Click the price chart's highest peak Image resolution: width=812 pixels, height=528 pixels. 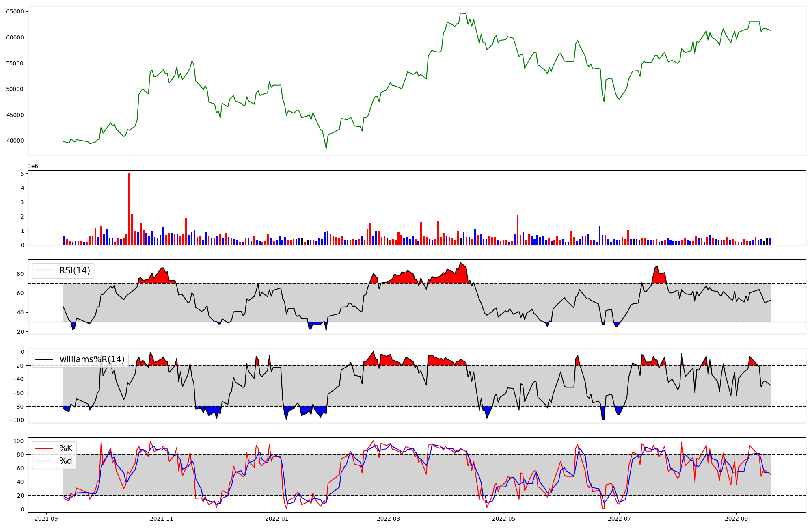[x=461, y=13]
